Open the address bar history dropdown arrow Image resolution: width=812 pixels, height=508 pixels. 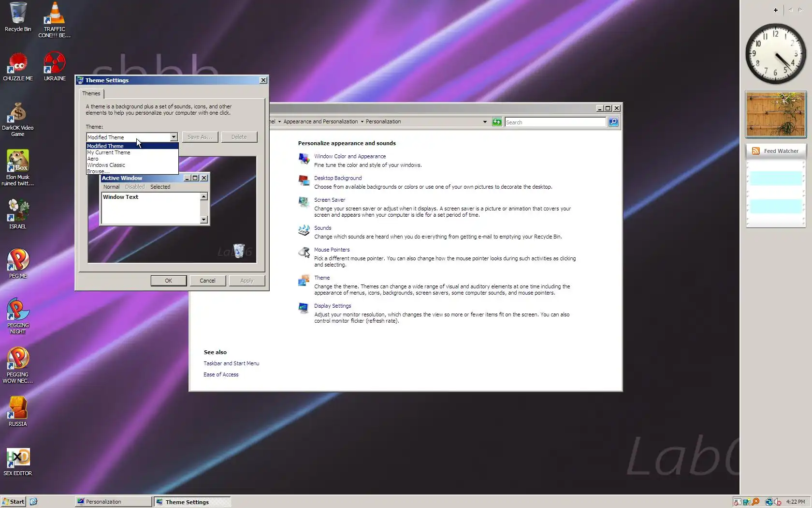485,122
